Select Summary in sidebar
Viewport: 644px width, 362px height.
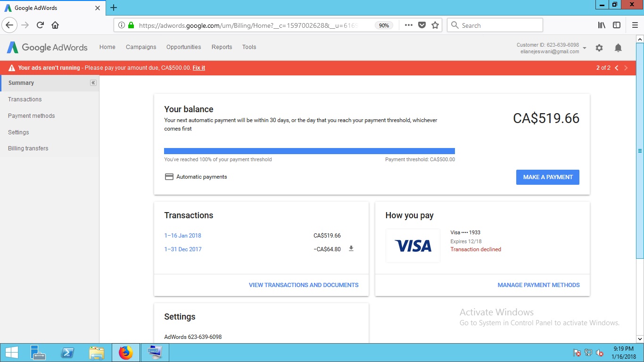point(50,83)
